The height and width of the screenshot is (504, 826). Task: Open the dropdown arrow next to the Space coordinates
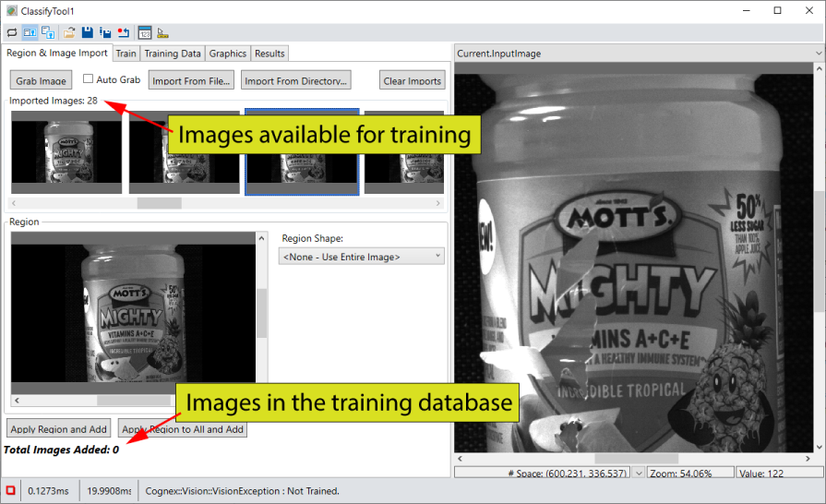tap(639, 473)
